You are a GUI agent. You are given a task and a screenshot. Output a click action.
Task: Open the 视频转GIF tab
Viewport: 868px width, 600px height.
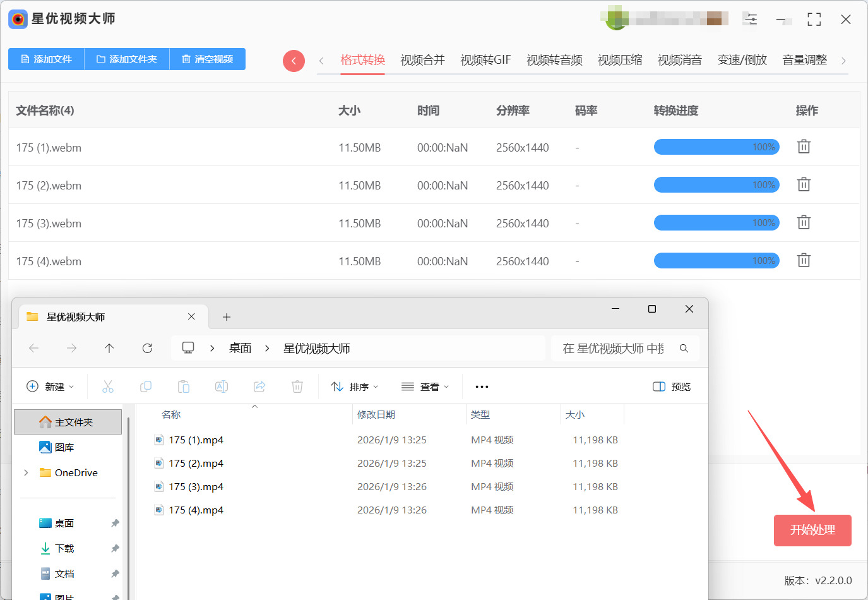(485, 60)
